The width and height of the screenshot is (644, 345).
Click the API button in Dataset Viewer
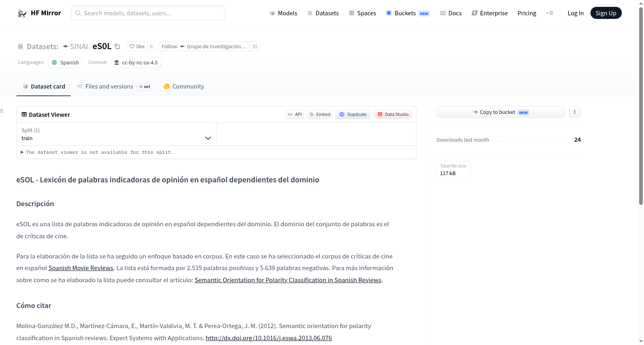click(295, 114)
